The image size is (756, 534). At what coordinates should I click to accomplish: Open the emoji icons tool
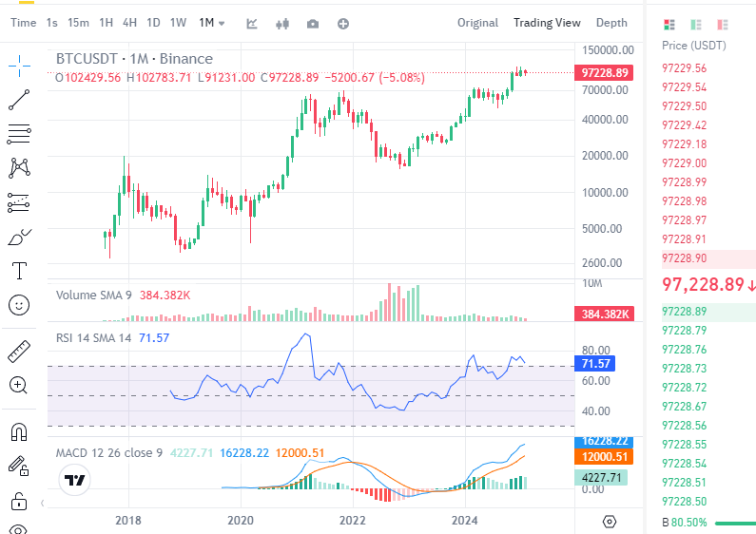pyautogui.click(x=19, y=305)
